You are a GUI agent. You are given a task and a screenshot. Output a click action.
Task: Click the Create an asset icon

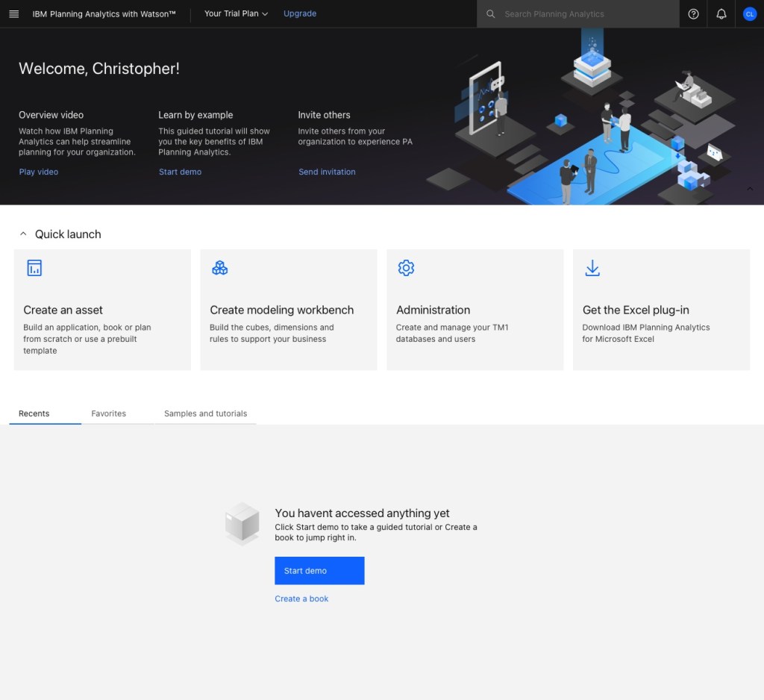34,268
